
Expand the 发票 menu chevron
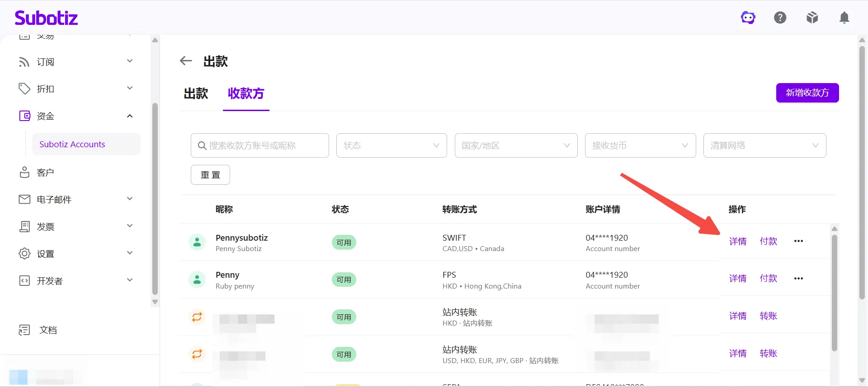click(x=130, y=226)
